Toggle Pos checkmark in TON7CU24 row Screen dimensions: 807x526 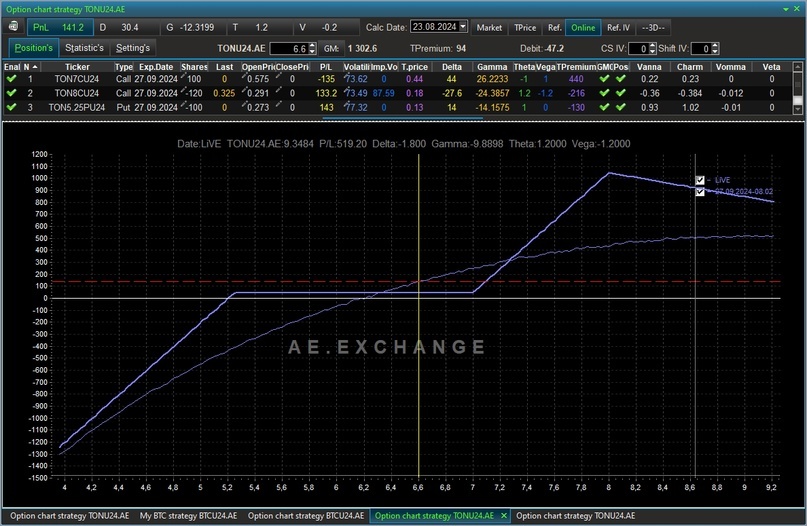pyautogui.click(x=621, y=79)
